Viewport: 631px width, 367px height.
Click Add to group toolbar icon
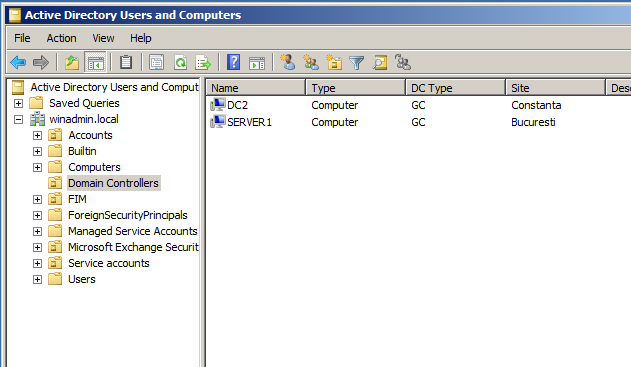[x=403, y=62]
